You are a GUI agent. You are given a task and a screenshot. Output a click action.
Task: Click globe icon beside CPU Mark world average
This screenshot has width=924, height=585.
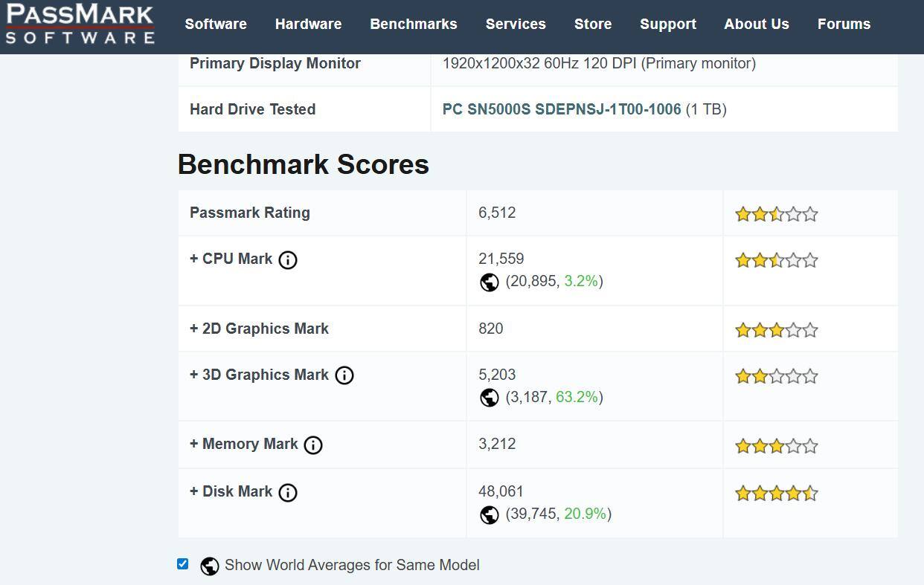pyautogui.click(x=489, y=282)
